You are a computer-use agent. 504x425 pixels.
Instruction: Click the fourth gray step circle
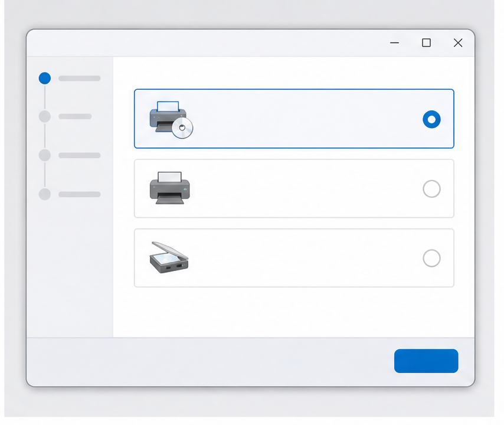[45, 194]
